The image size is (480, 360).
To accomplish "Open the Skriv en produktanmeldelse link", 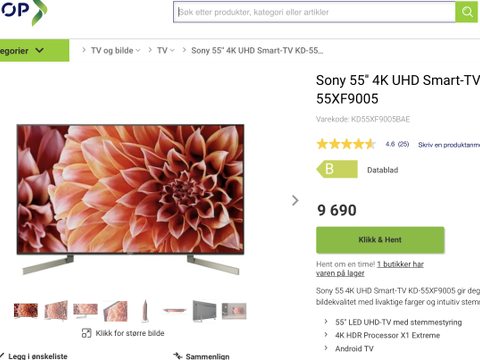I will (449, 145).
